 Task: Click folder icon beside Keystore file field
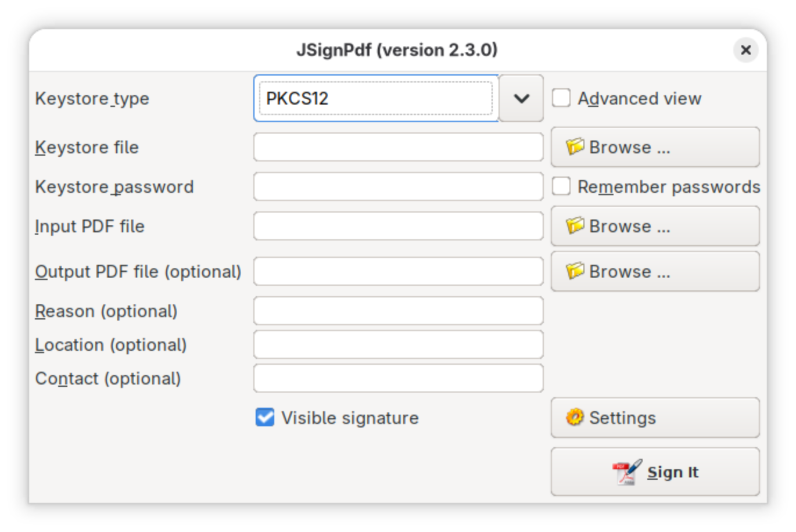pyautogui.click(x=575, y=147)
